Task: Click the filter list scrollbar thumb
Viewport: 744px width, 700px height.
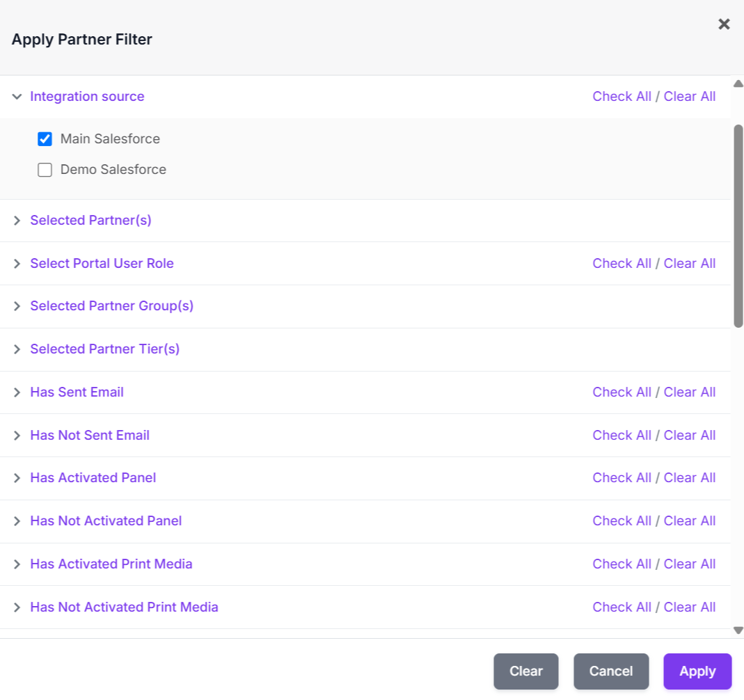Action: point(738,226)
